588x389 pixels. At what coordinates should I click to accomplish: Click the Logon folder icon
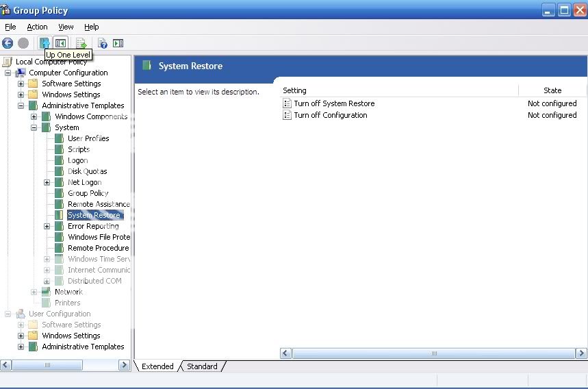(x=60, y=160)
